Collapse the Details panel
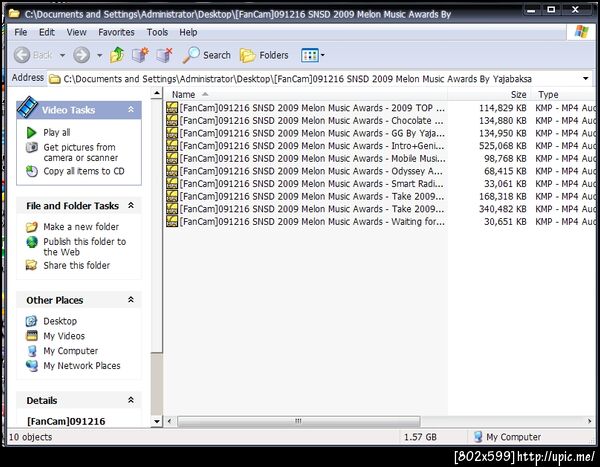Screen dimensions: 600x467 tap(131, 400)
